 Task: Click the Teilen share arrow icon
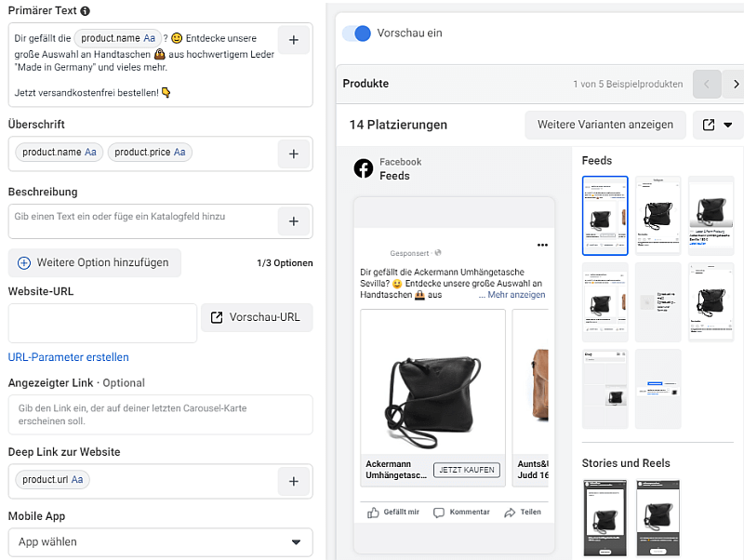click(510, 513)
